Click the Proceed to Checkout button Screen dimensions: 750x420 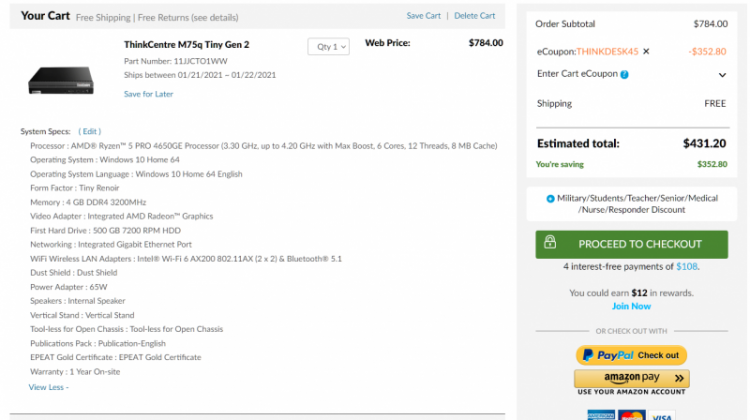(x=631, y=244)
